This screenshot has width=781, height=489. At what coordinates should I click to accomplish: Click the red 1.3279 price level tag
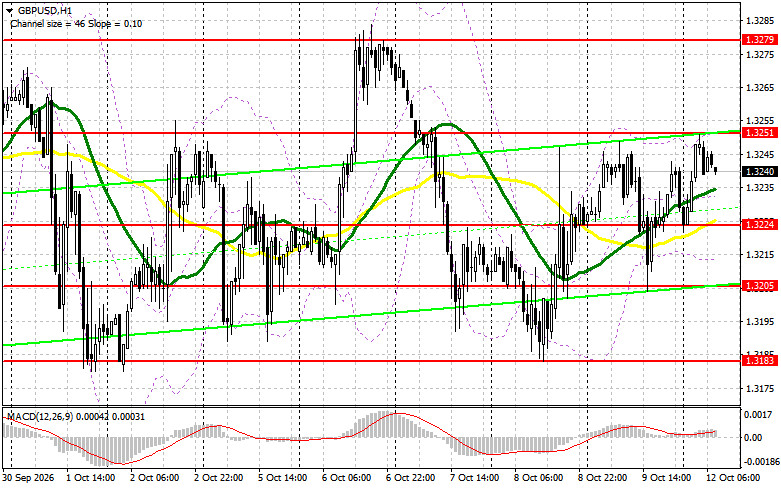(x=760, y=39)
